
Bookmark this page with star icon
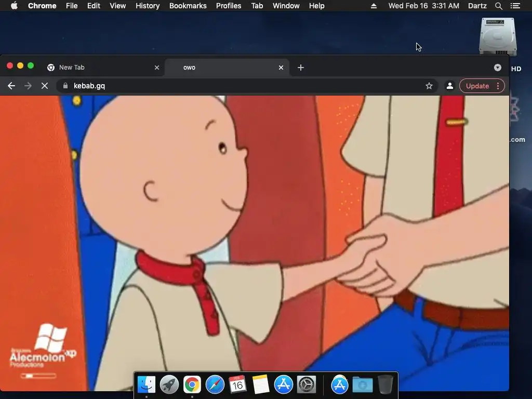coord(429,86)
